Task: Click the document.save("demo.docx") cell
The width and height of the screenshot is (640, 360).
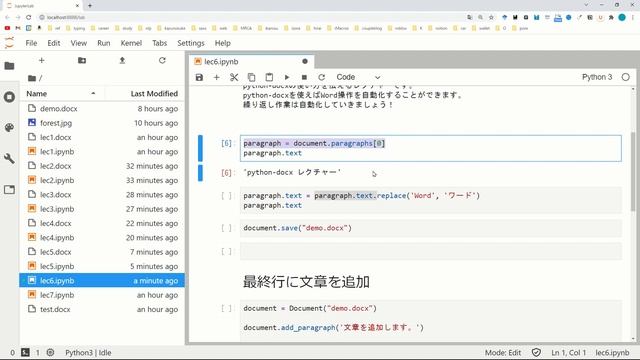Action: pyautogui.click(x=431, y=228)
